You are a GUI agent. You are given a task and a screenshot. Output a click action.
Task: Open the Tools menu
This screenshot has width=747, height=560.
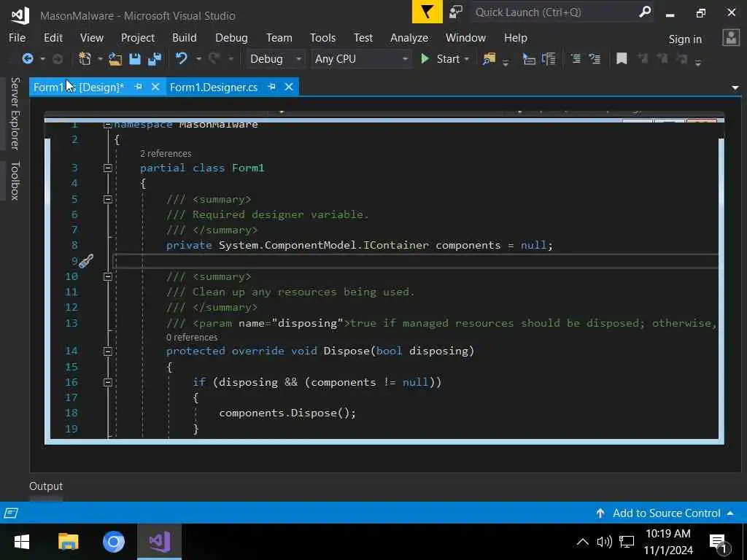[322, 38]
